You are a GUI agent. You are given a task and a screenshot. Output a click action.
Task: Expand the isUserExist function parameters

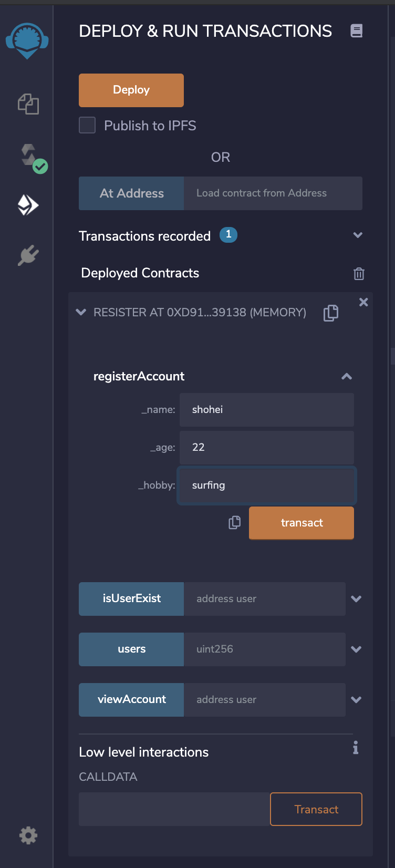coord(356,598)
